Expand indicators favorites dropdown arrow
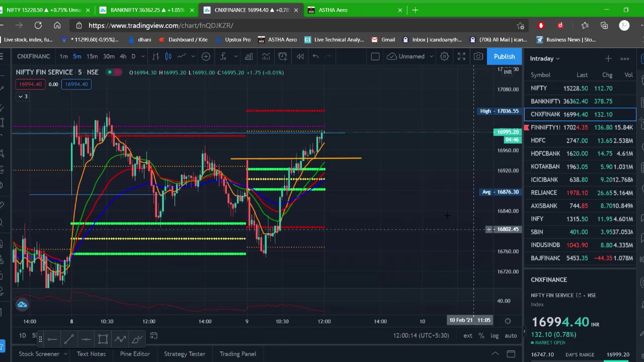This screenshot has height=362, width=644. (235, 56)
